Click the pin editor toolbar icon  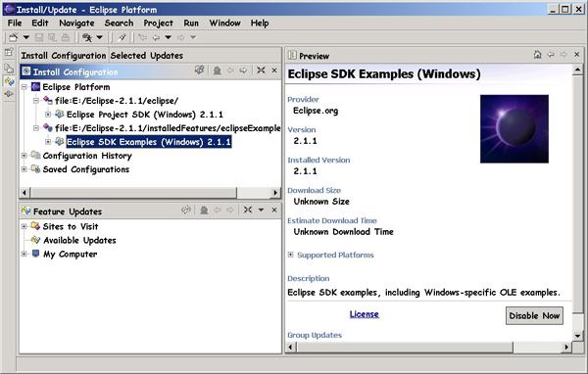122,37
